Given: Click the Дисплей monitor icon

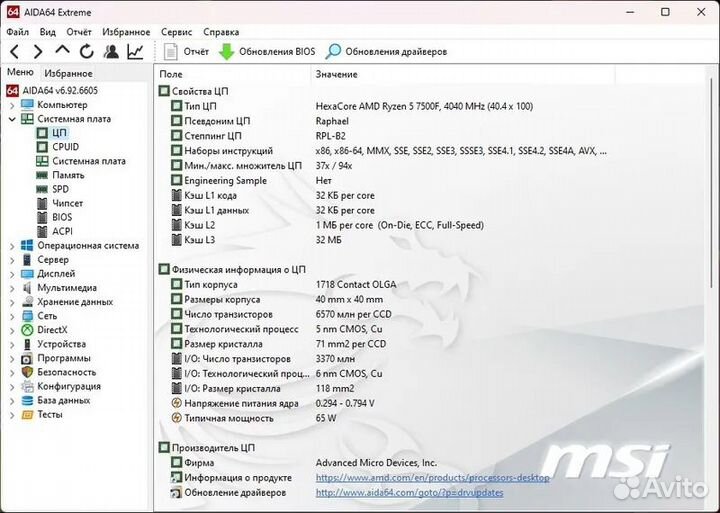Looking at the screenshot, I should click(x=27, y=274).
